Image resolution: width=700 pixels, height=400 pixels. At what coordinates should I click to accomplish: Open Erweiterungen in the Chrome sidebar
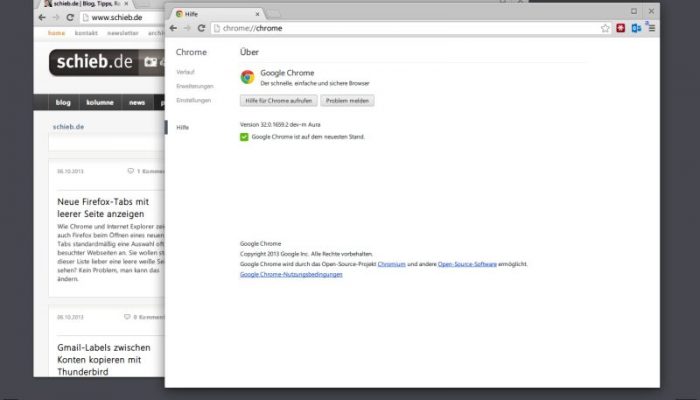(x=195, y=86)
